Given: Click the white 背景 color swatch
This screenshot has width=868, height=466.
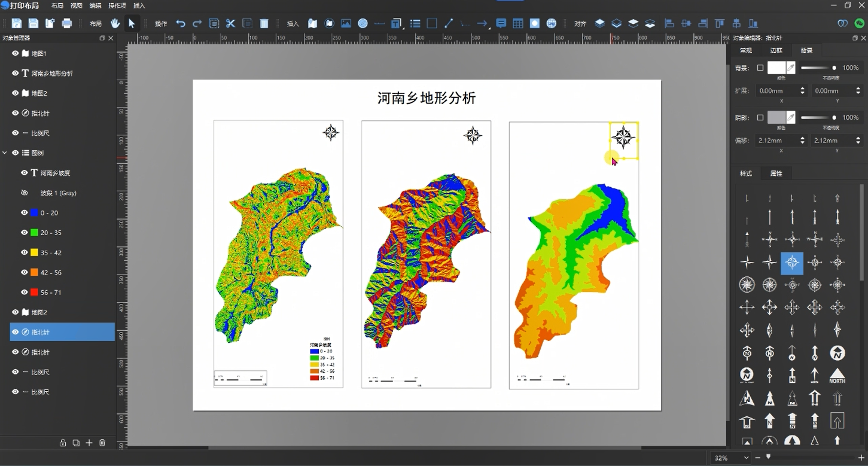Looking at the screenshot, I should 776,68.
